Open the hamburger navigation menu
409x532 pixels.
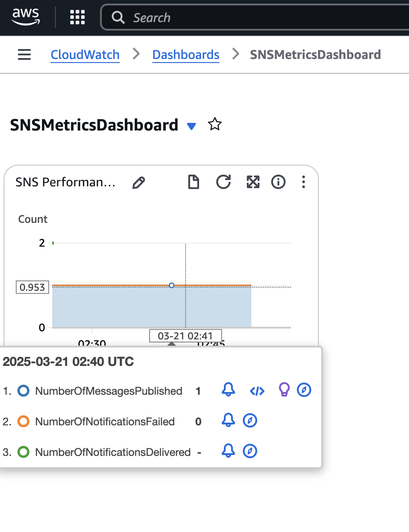pyautogui.click(x=24, y=54)
